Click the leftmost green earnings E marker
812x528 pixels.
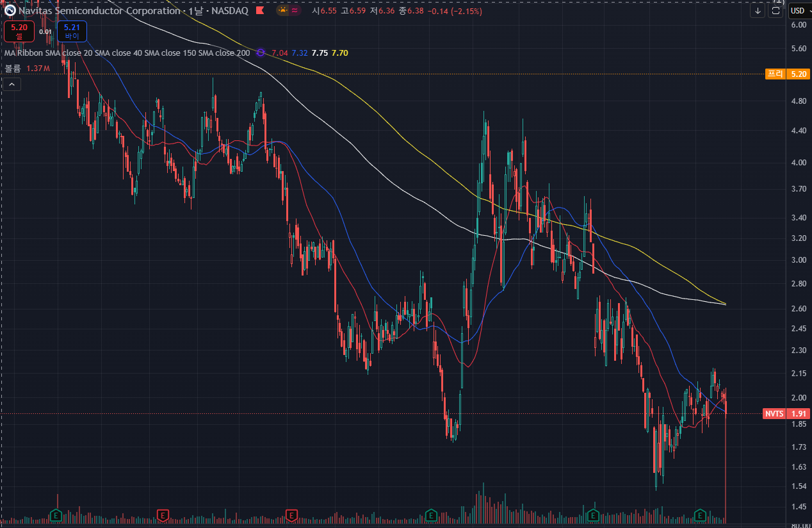[56, 515]
